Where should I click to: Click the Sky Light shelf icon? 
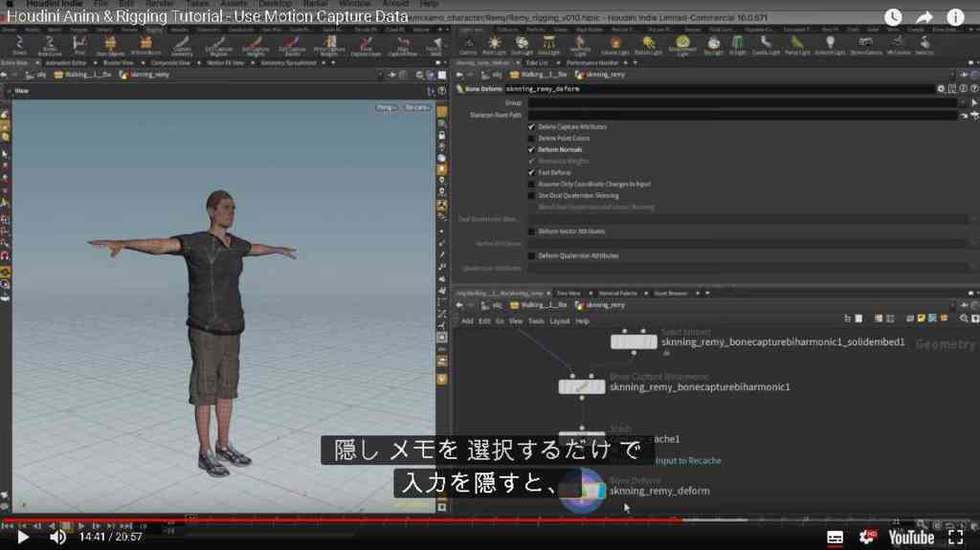click(714, 44)
